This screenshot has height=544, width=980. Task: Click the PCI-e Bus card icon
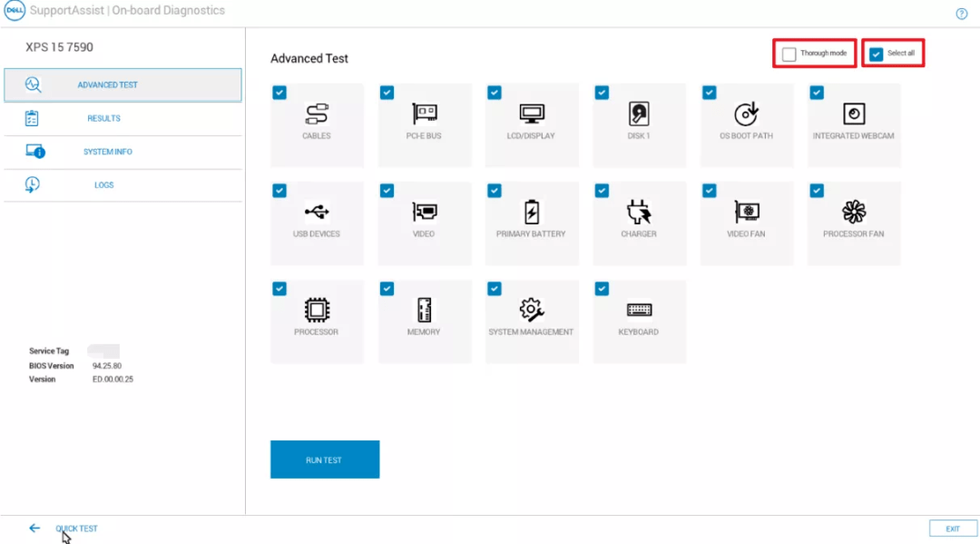click(424, 114)
